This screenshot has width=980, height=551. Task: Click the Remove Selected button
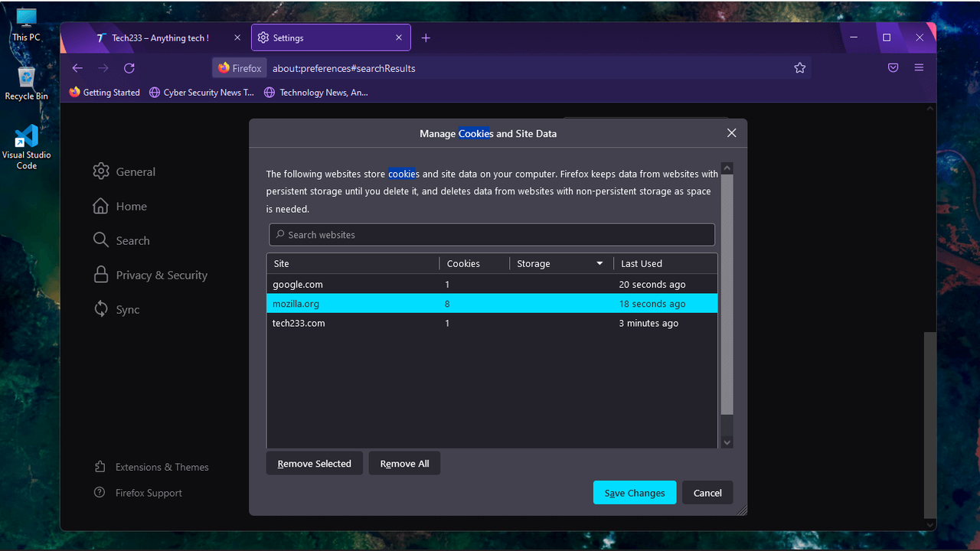coord(315,463)
